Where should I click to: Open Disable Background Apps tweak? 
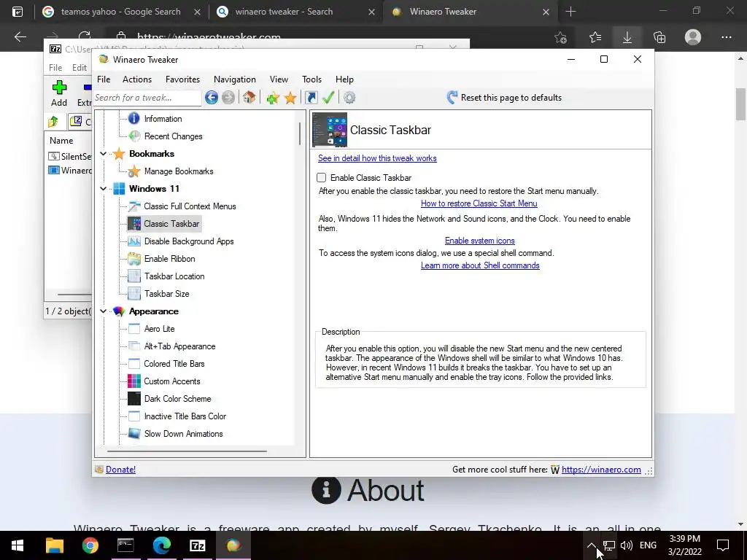pyautogui.click(x=189, y=241)
